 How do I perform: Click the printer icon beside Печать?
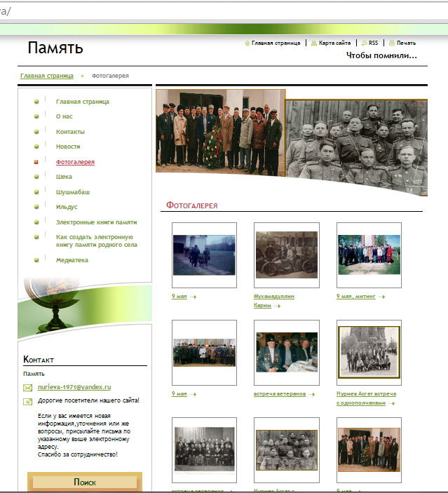tap(392, 43)
